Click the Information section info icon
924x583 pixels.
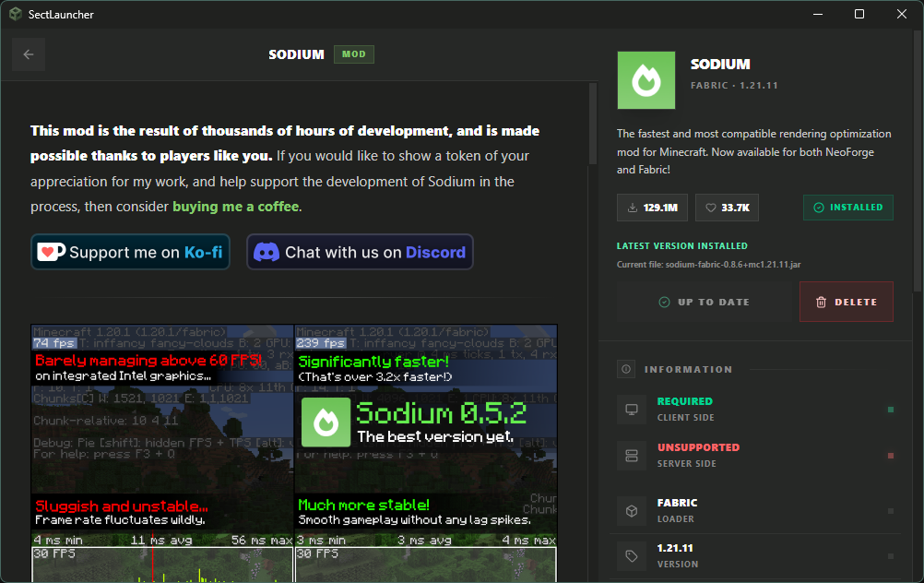627,369
